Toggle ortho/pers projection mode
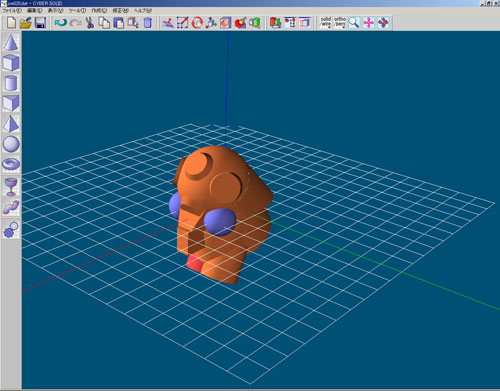This screenshot has height=391, width=500. pyautogui.click(x=340, y=22)
